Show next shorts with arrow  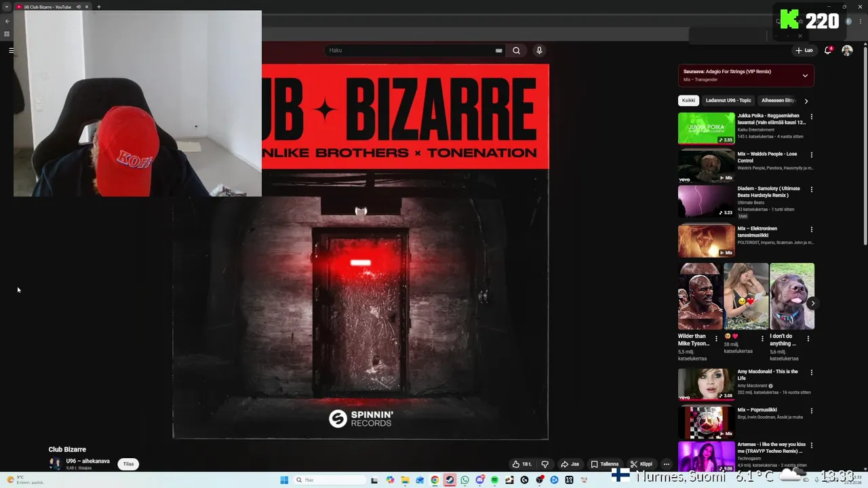[x=812, y=303]
